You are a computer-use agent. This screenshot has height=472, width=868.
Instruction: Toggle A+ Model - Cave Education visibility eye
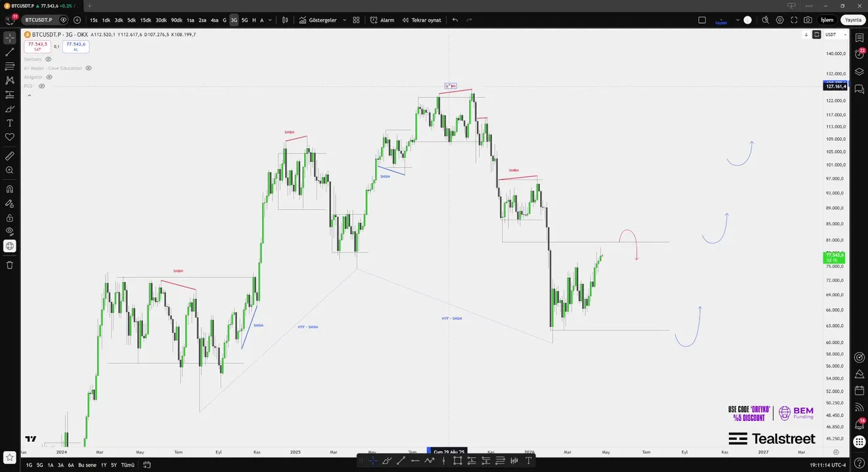(89, 68)
